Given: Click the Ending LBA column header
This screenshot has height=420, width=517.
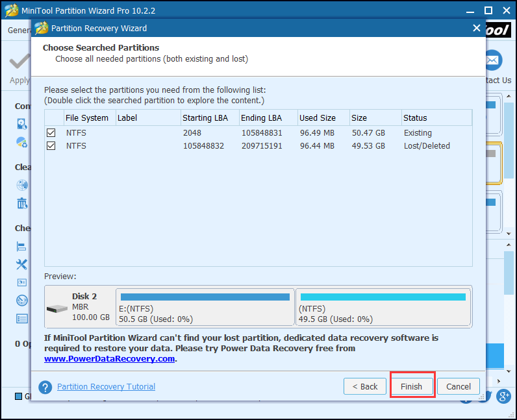Looking at the screenshot, I should (x=268, y=117).
